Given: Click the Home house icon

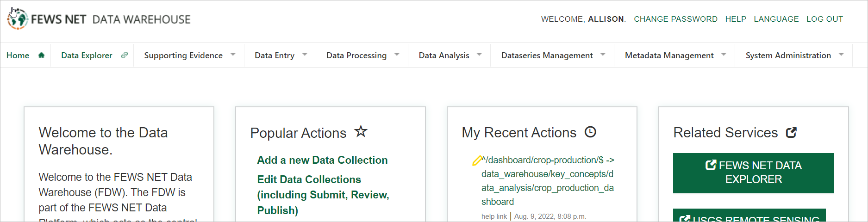Looking at the screenshot, I should pos(41,55).
